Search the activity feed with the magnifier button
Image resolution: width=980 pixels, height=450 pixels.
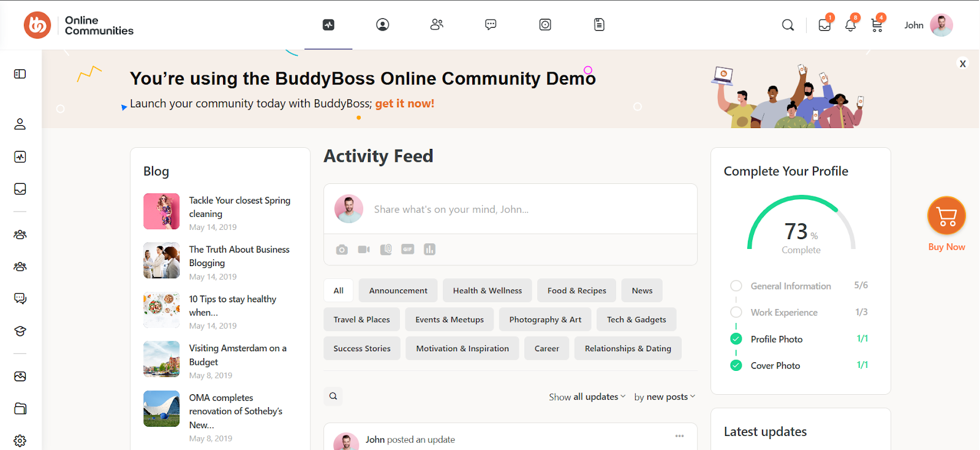[x=333, y=396]
